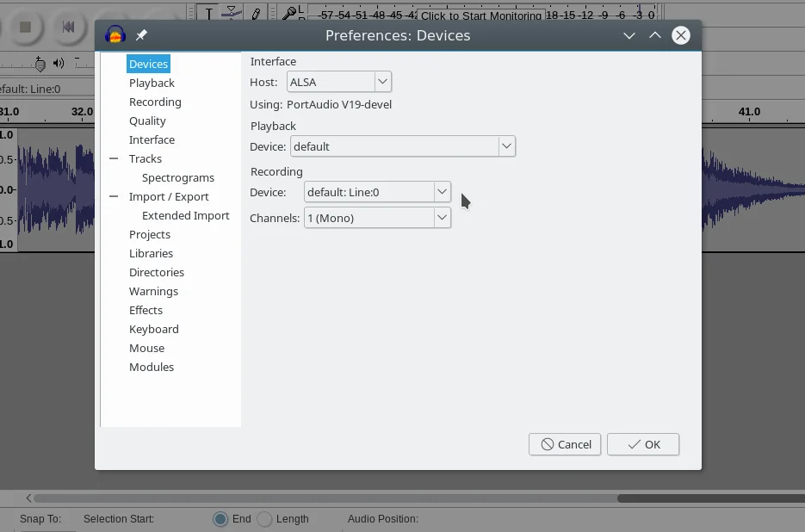Click Cancel in Preferences dialog
Image resolution: width=805 pixels, height=532 pixels.
pos(565,444)
